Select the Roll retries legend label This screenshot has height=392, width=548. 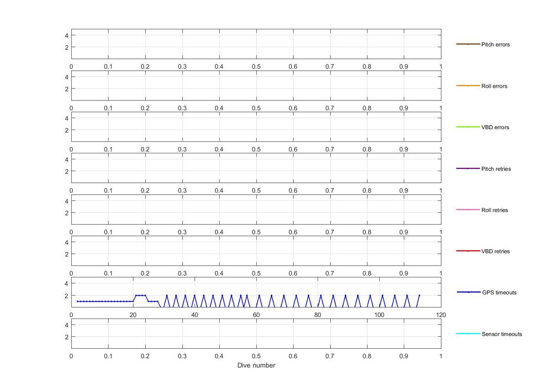[495, 210]
